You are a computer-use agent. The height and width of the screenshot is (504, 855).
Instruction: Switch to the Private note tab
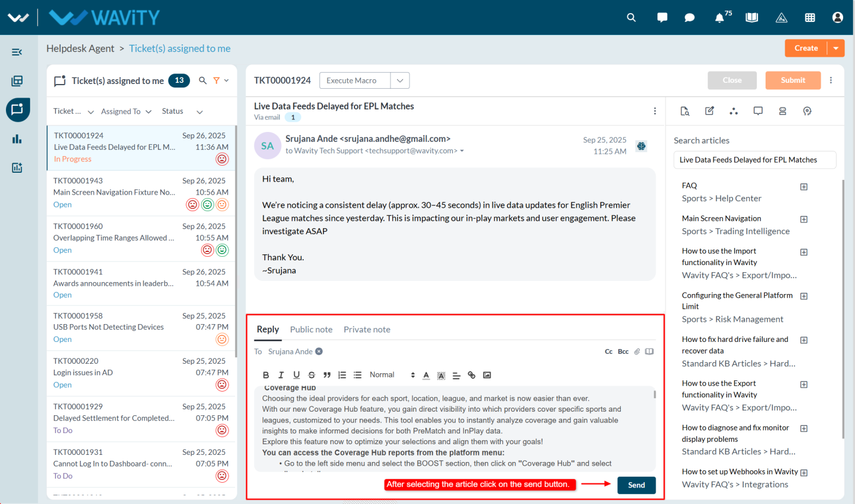click(x=367, y=329)
